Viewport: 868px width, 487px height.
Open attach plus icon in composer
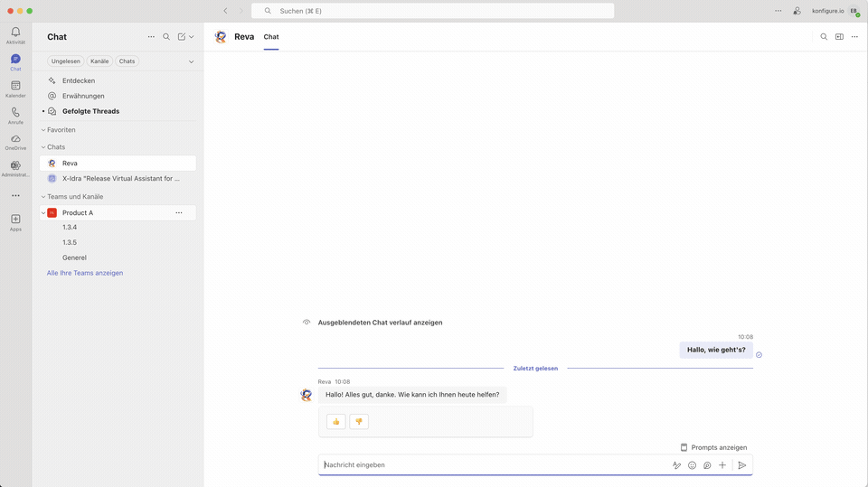point(722,465)
